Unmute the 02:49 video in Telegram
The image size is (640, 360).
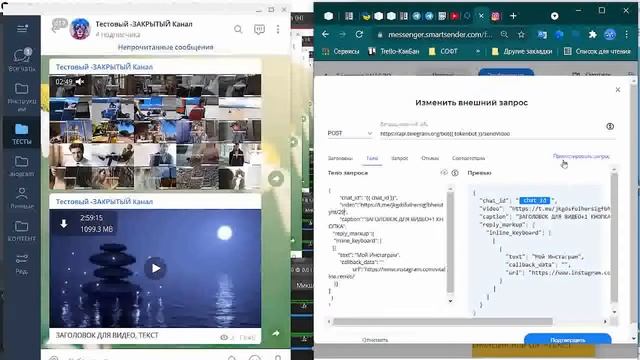pyautogui.click(x=80, y=82)
